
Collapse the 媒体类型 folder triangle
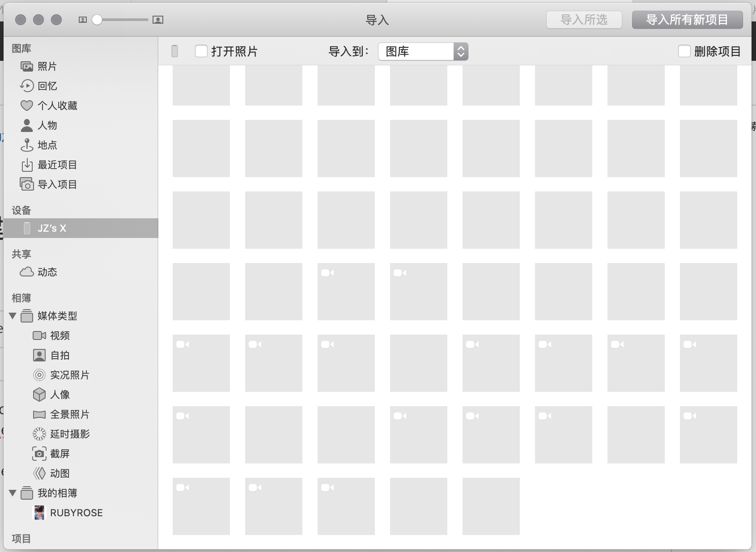point(13,316)
